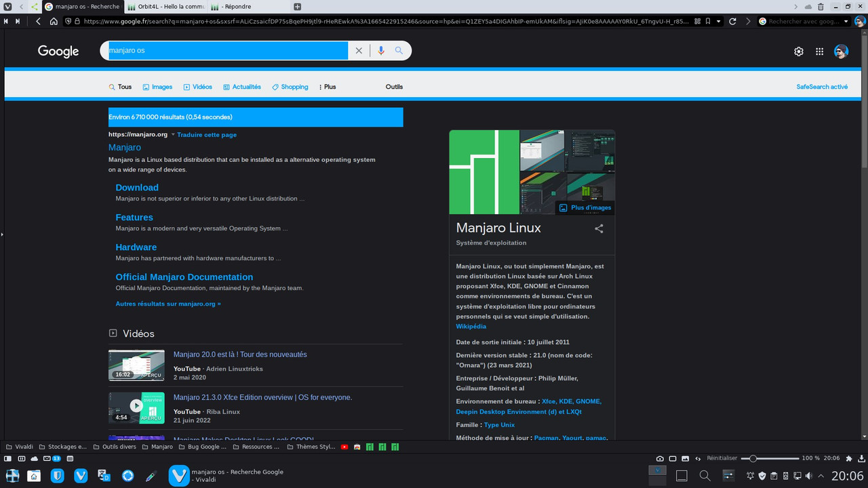This screenshot has width=868, height=488.
Task: Open the Download link for Manjaro
Action: pyautogui.click(x=137, y=188)
